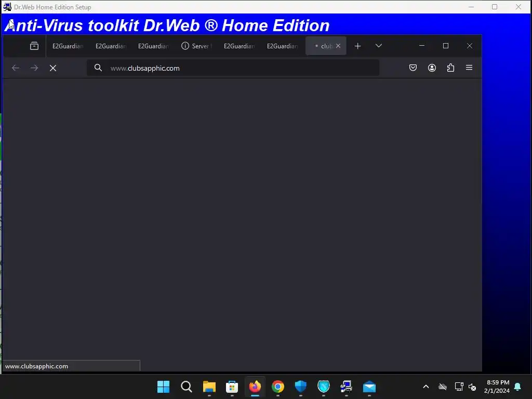Image resolution: width=532 pixels, height=399 pixels.
Task: Switch to the Server tab
Action: click(x=196, y=46)
